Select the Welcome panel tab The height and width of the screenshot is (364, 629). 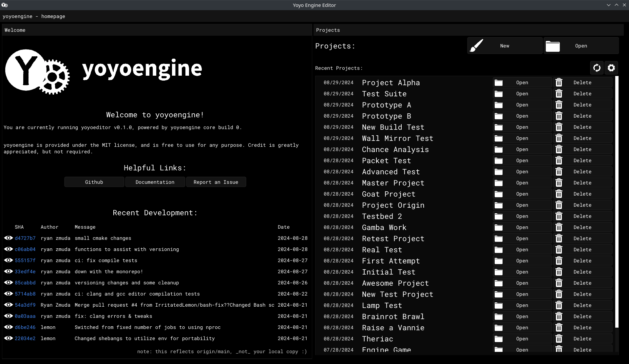(x=15, y=30)
